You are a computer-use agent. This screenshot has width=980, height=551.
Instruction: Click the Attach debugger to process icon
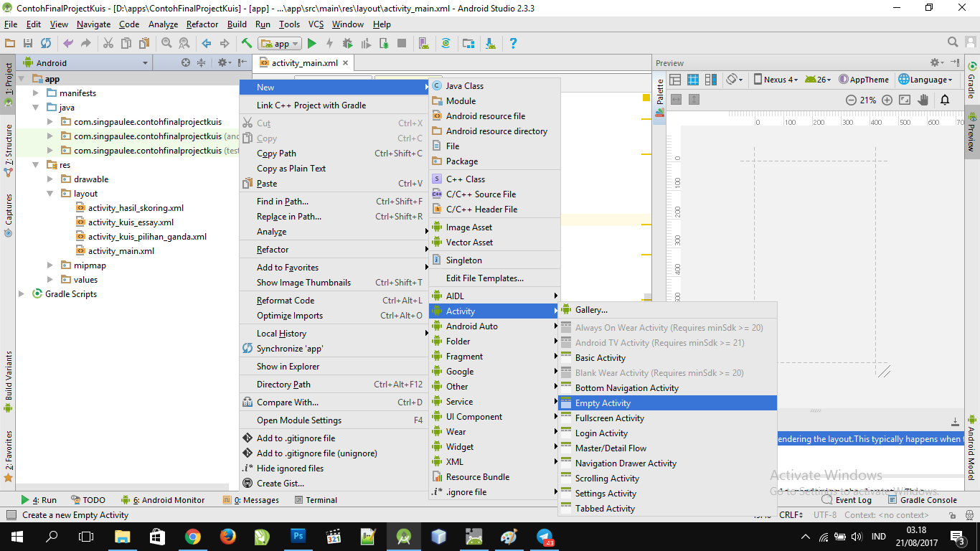[x=384, y=44]
